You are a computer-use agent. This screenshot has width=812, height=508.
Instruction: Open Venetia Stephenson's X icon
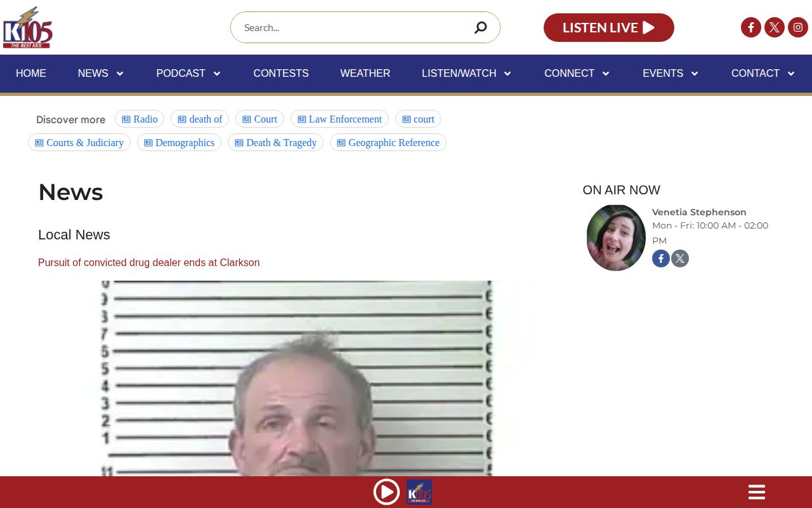680,258
